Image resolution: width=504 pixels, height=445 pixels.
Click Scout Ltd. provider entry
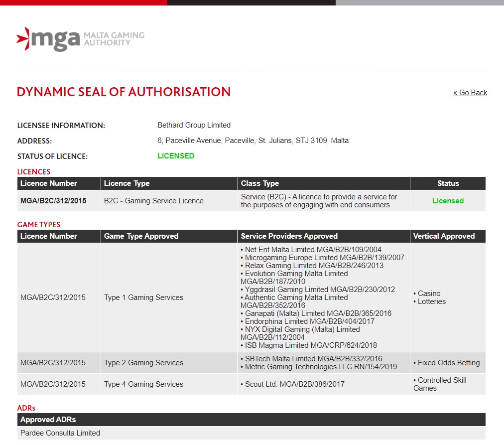pos(292,384)
